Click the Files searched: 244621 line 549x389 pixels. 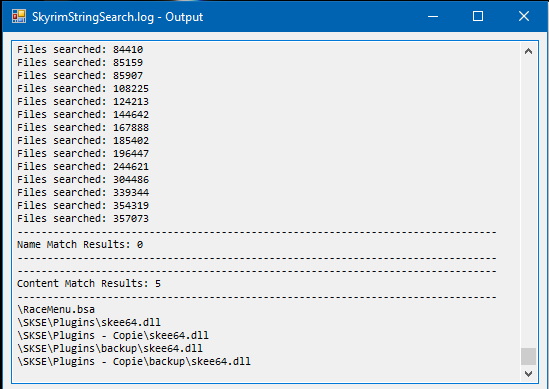tap(83, 166)
